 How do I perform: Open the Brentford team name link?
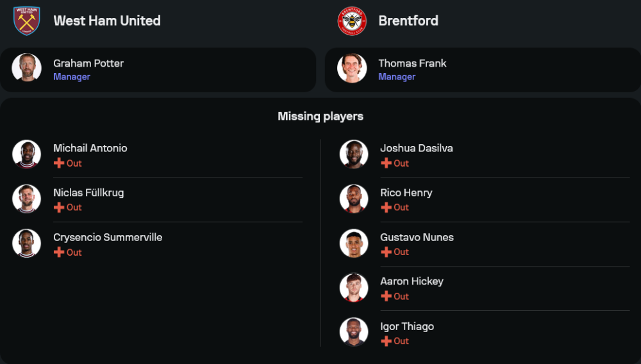(408, 21)
